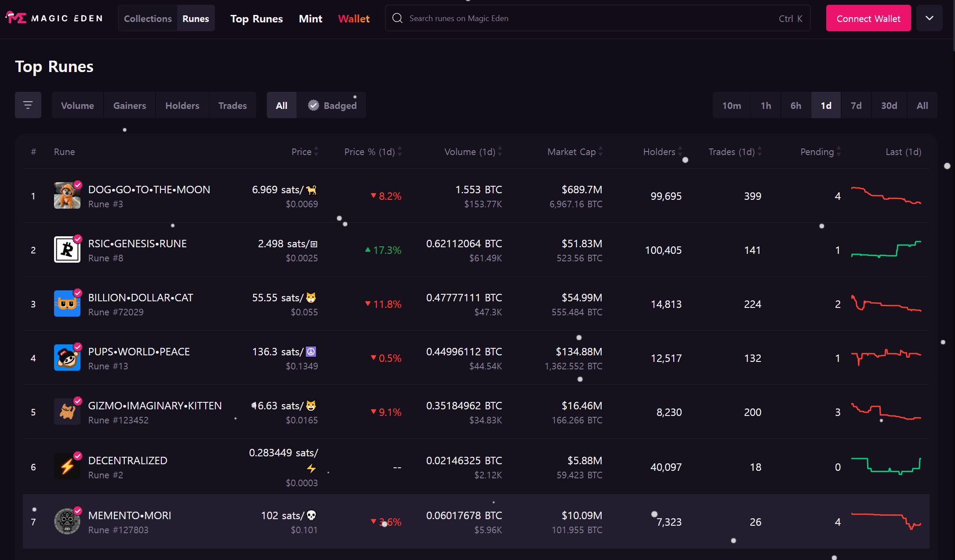The image size is (955, 560).
Task: Click DOG•GO•TO•THE•MOON rune avatar
Action: [67, 195]
